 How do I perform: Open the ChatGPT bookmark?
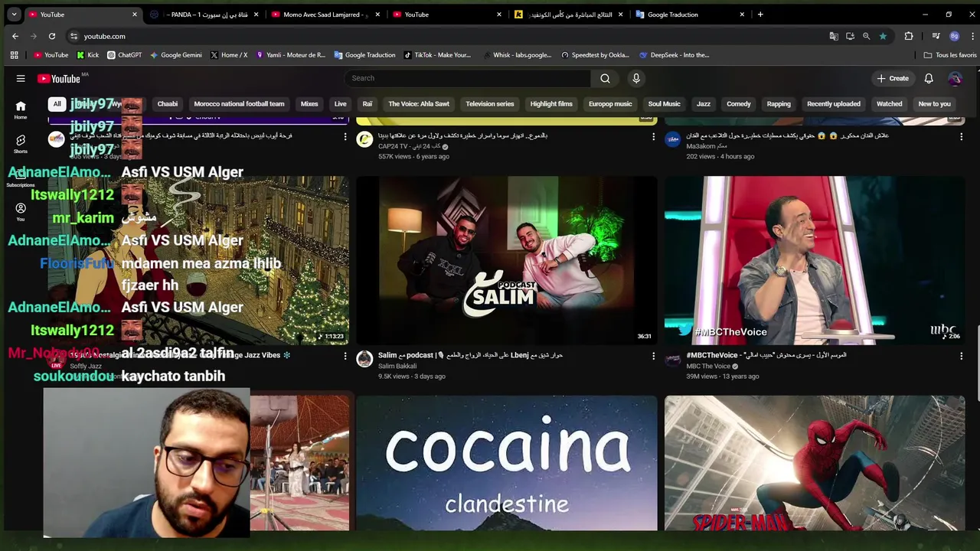pos(125,55)
